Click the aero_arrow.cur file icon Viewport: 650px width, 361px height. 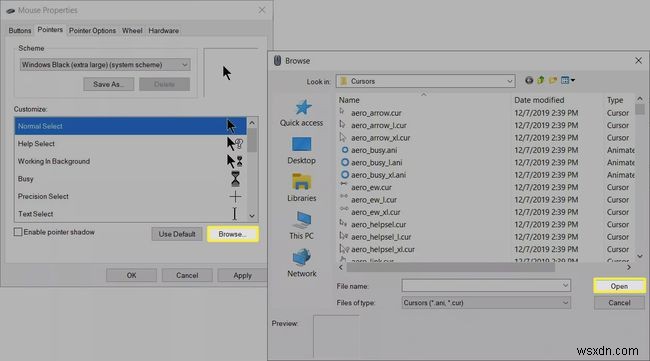tap(343, 112)
